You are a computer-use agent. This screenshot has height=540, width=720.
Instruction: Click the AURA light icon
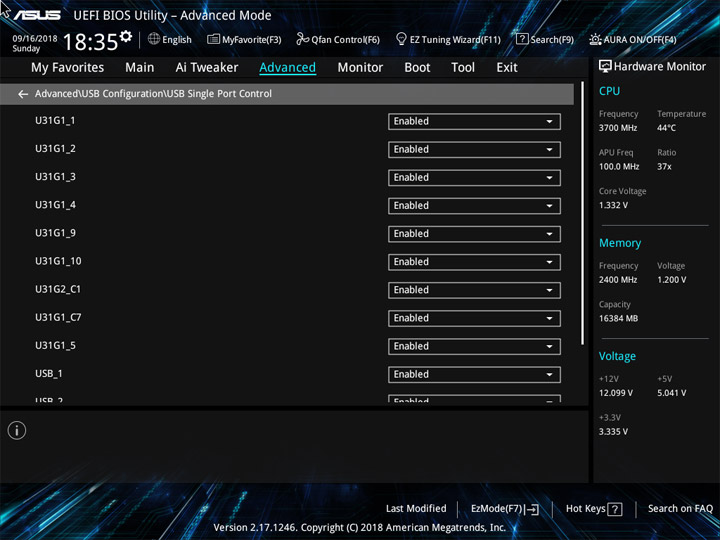[595, 39]
